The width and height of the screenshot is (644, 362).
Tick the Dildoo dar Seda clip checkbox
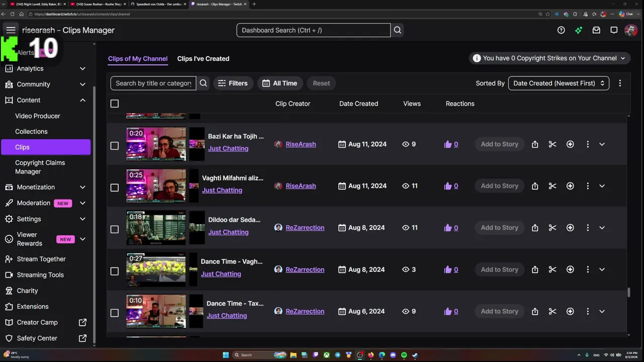115,229
